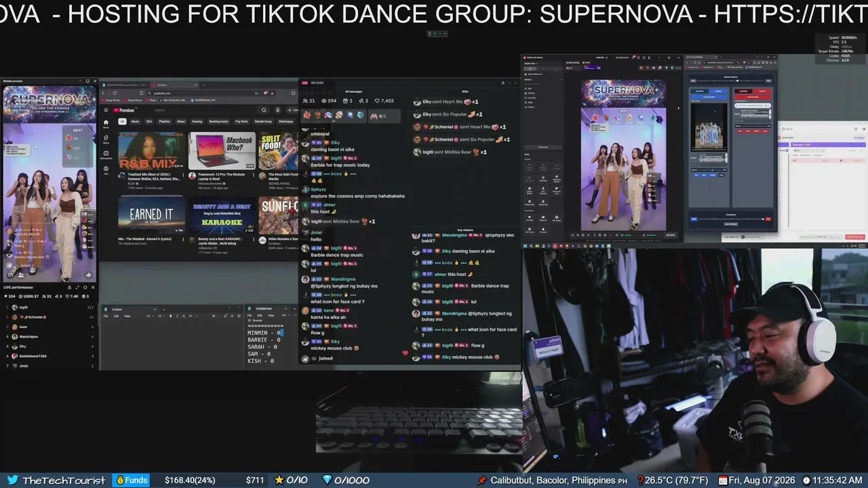Open the Macbook Who? video thumbnail
The height and width of the screenshot is (488, 868).
point(222,151)
